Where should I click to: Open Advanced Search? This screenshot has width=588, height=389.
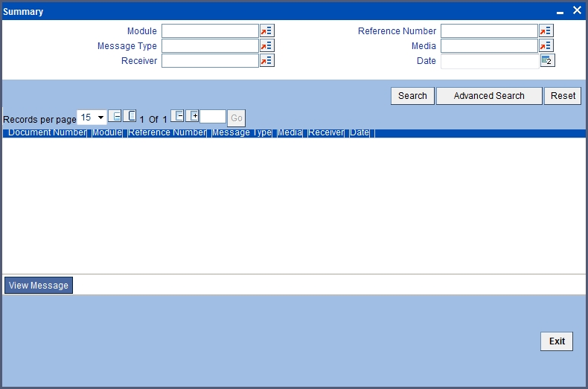pyautogui.click(x=489, y=96)
